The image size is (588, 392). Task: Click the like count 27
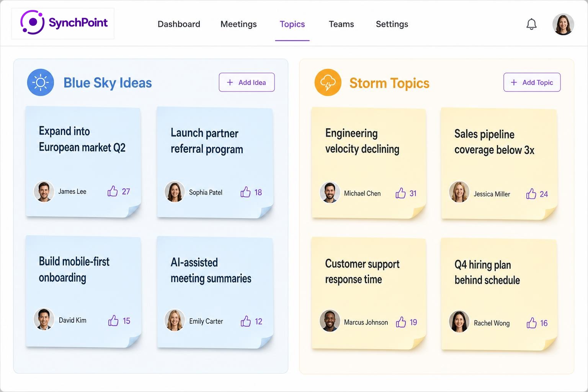[126, 191]
